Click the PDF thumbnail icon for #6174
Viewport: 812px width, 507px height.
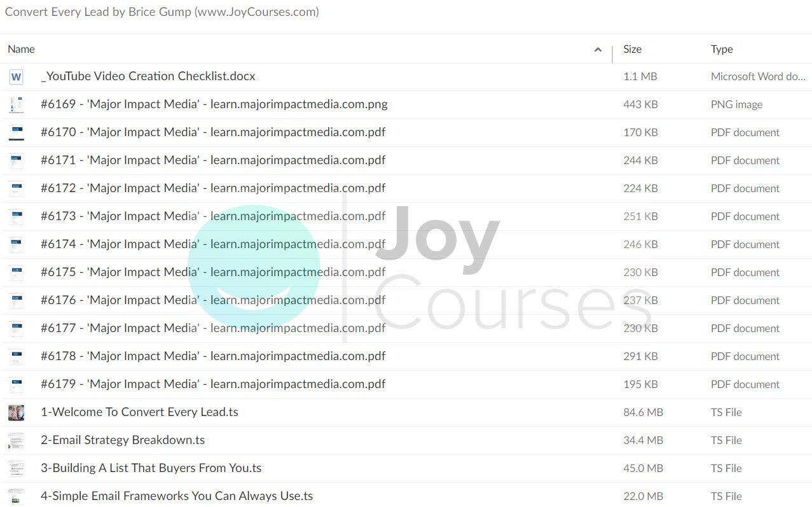tap(16, 245)
